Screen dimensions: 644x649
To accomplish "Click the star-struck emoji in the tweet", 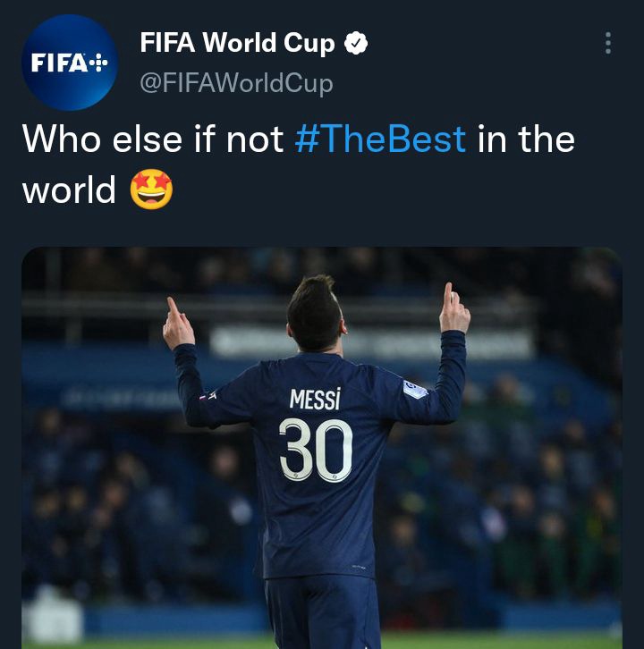I will 151,190.
